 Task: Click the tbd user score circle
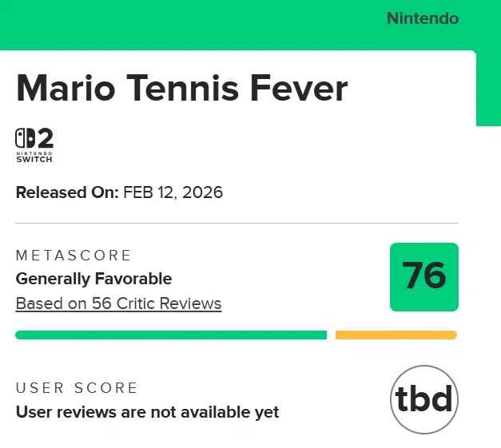pos(423,399)
